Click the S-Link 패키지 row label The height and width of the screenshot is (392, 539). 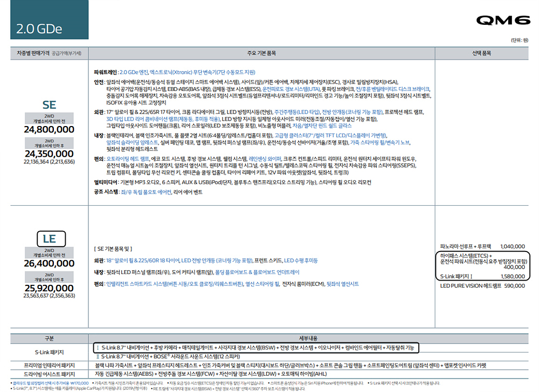click(x=49, y=352)
